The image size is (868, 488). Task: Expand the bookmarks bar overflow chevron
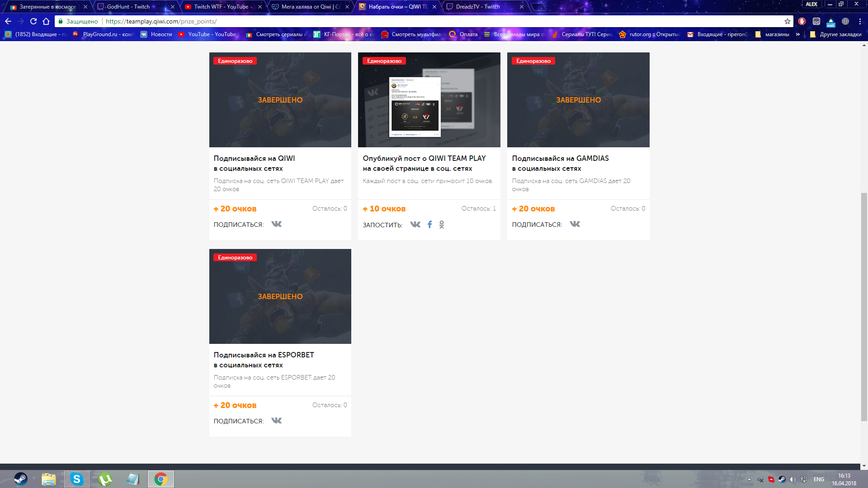[798, 34]
